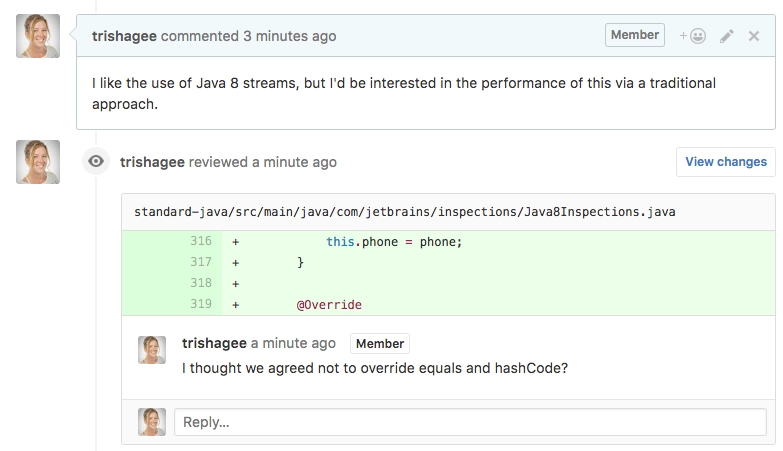Screen dimensions: 783x451
Task: Click the avatar next to the Reply field
Action: [x=152, y=422]
